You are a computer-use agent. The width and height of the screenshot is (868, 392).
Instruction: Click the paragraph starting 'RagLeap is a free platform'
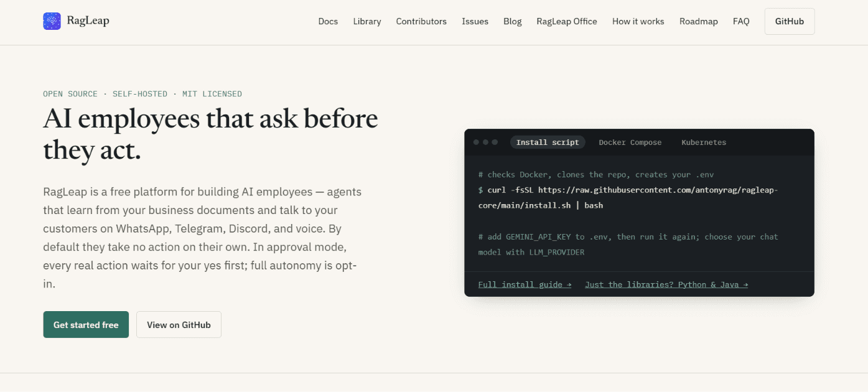[203, 238]
